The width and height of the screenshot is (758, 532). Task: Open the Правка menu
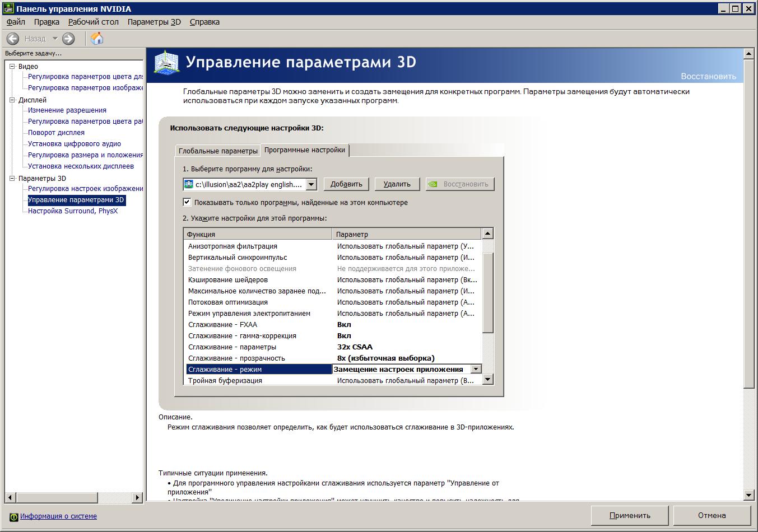[46, 22]
